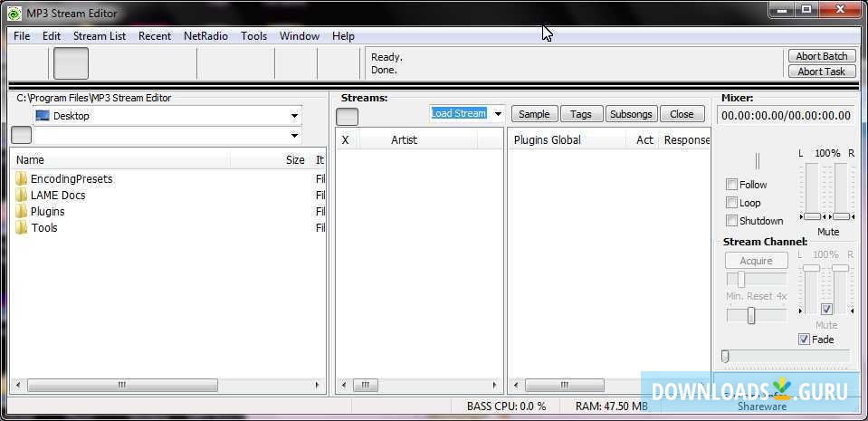This screenshot has width=868, height=421.
Task: Click the Sample button
Action: (x=534, y=114)
